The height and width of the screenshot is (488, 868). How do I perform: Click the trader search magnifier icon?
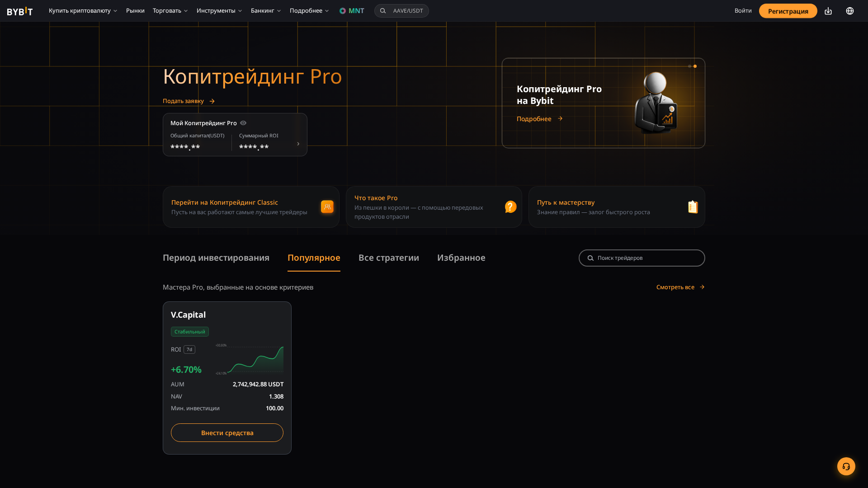point(590,258)
